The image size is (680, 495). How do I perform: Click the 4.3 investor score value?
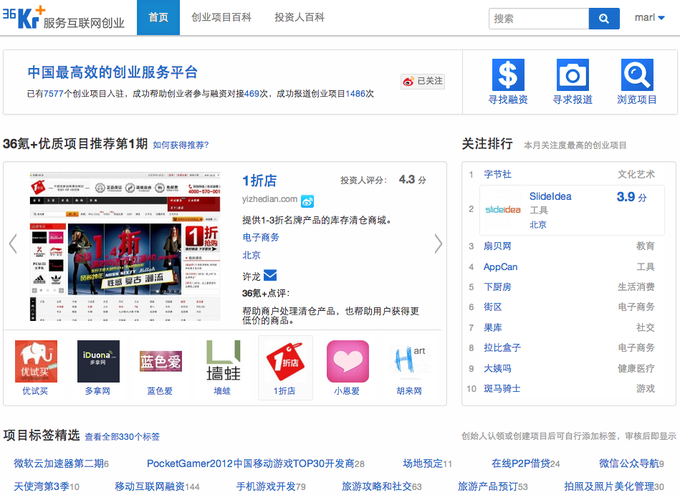click(407, 180)
